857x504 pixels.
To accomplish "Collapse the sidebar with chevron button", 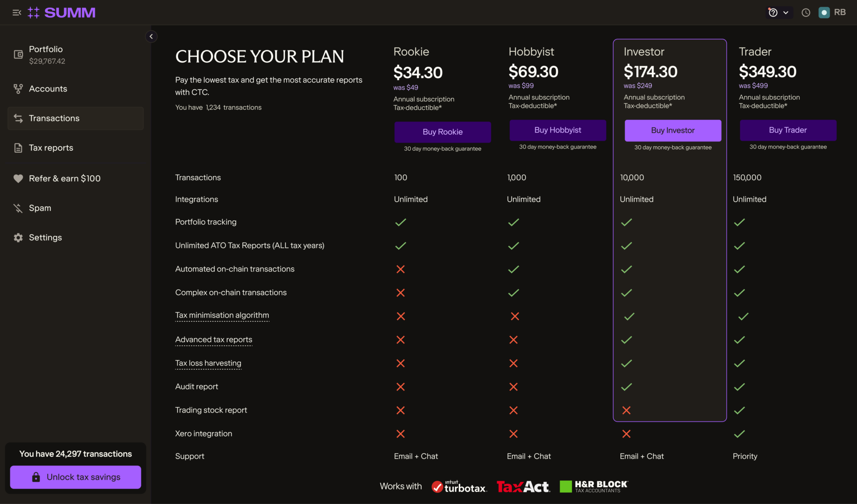I will coord(151,37).
